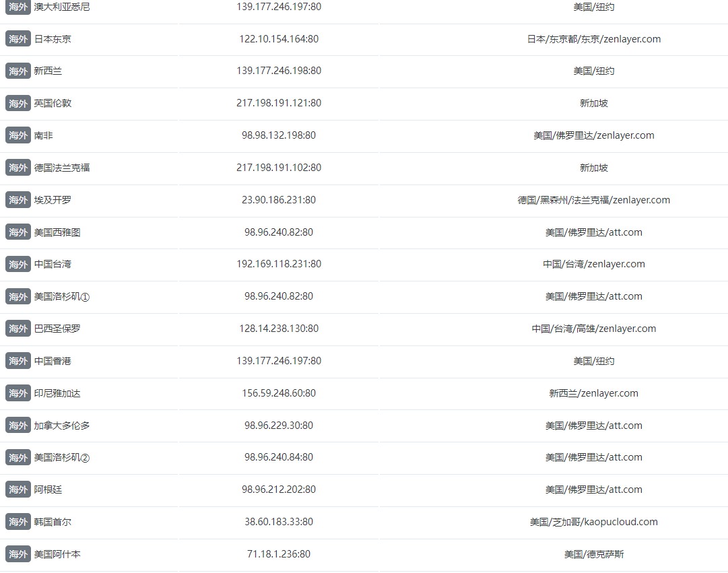Image resolution: width=728 pixels, height=573 pixels.
Task: Click the 美国西雅图 node name
Action: click(x=57, y=232)
